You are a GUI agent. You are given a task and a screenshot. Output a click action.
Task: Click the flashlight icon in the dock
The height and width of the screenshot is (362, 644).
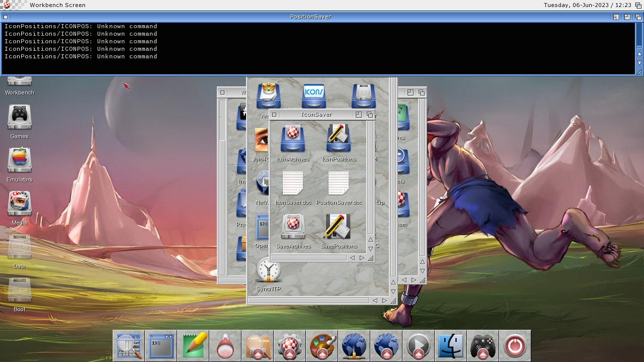(225, 346)
